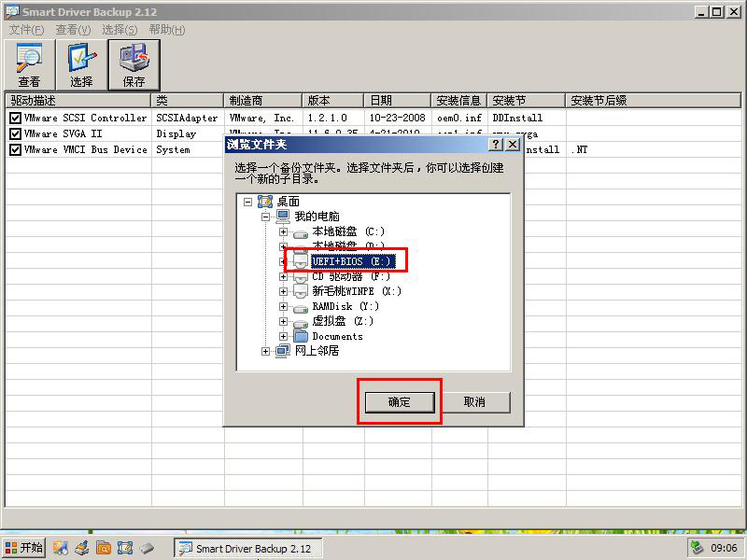The width and height of the screenshot is (747, 560).
Task: Collapse the 桌面 tree node
Action: 247,202
